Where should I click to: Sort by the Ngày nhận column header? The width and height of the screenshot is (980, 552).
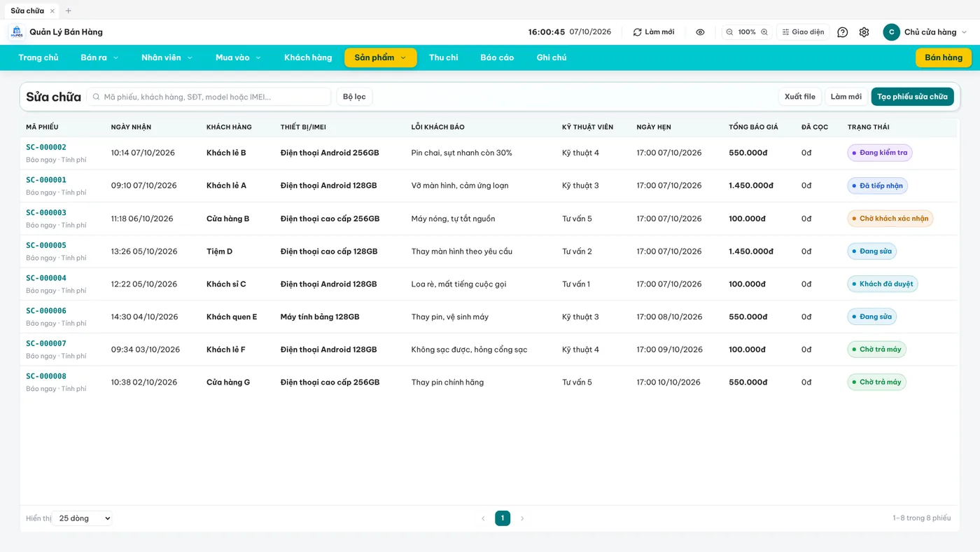[x=131, y=127]
